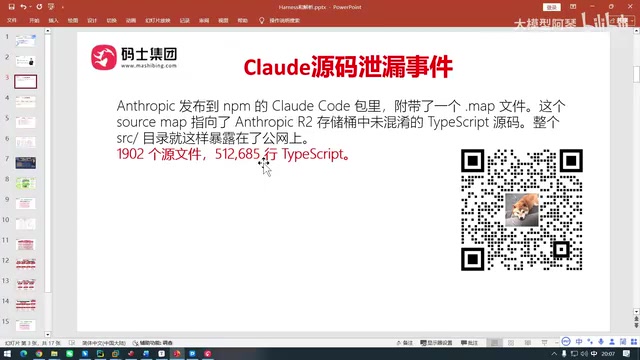Click the red text line 1902 个源文件

(x=233, y=154)
